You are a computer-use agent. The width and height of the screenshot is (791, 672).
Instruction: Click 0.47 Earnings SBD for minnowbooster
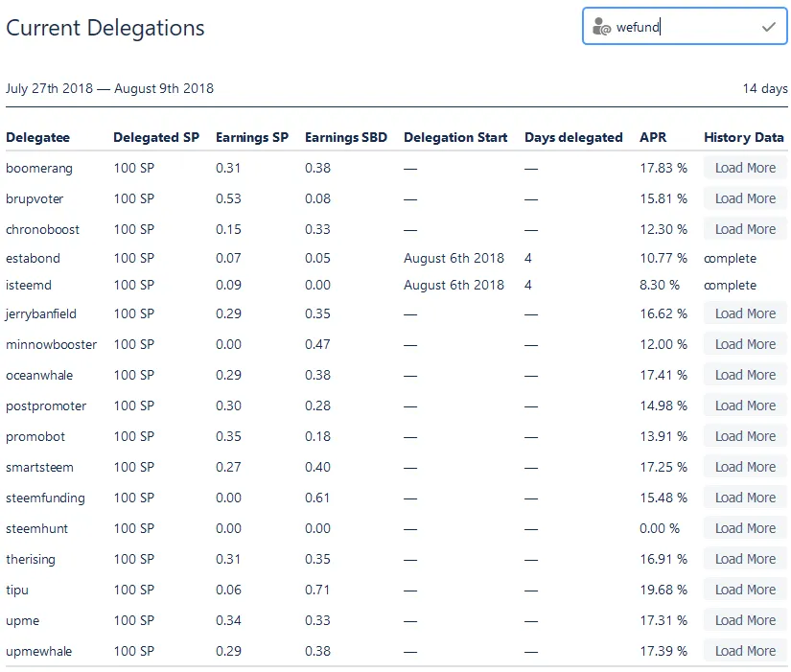tap(317, 344)
